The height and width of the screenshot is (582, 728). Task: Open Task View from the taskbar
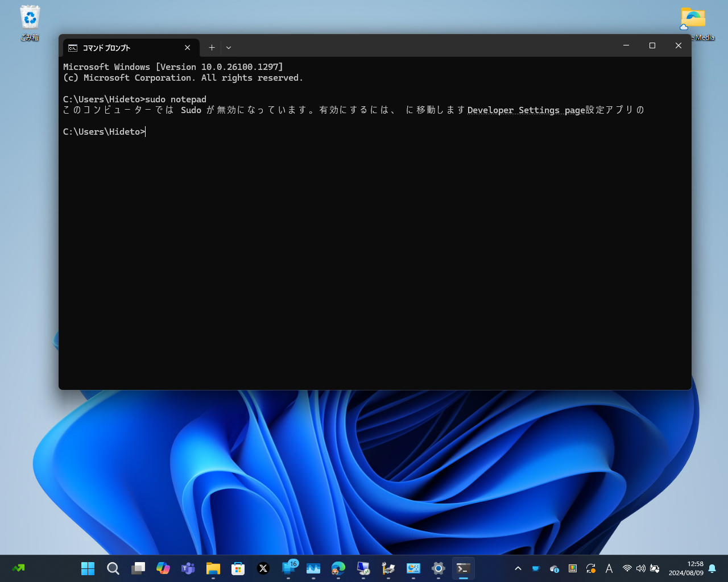coord(138,568)
